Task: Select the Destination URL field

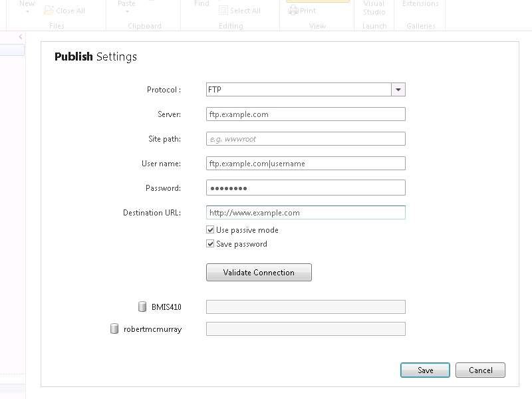Action: click(x=305, y=213)
